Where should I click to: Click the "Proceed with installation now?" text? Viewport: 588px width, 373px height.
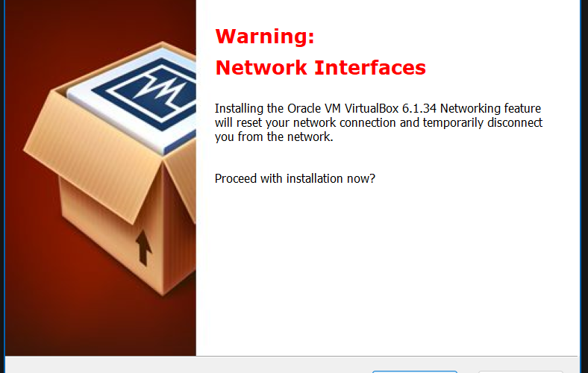coord(295,178)
